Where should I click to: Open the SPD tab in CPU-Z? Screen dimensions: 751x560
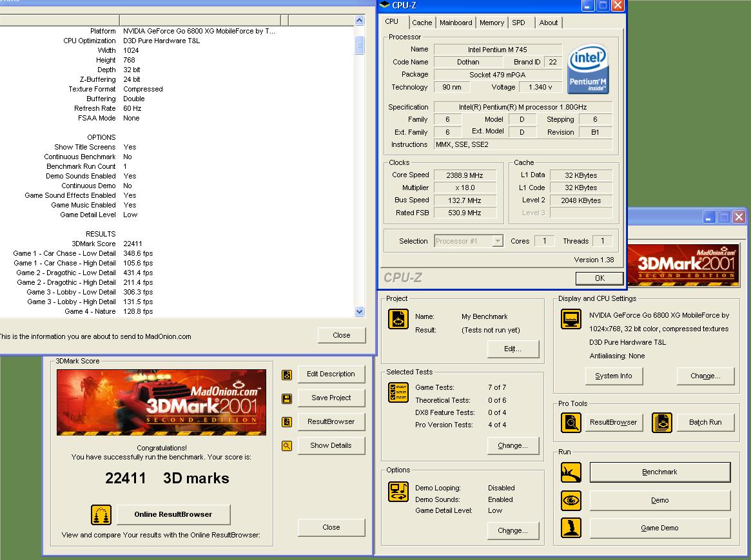click(x=519, y=23)
